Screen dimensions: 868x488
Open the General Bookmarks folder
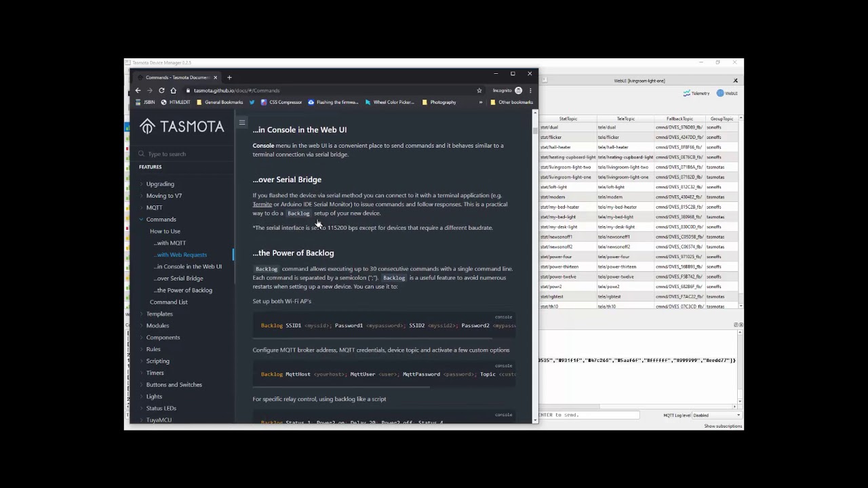click(219, 102)
